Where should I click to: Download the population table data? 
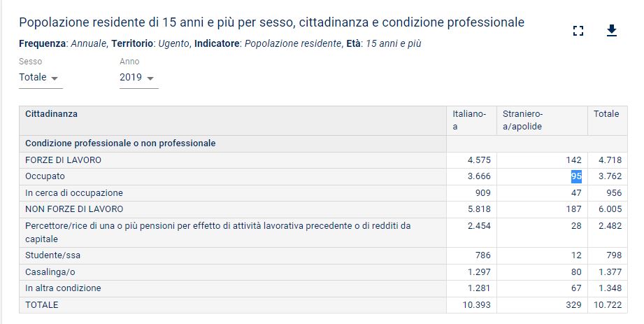point(612,30)
